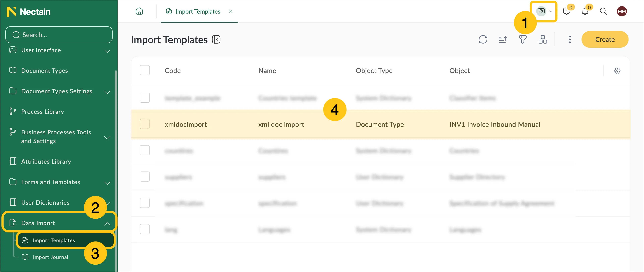Open User Dictionaries in the sidebar
644x272 pixels.
[x=45, y=203]
